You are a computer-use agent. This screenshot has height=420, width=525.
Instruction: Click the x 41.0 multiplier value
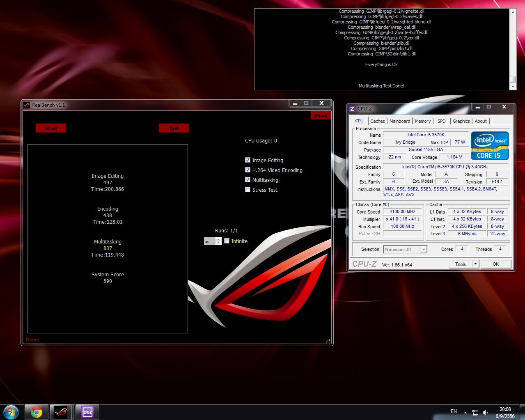pos(402,219)
